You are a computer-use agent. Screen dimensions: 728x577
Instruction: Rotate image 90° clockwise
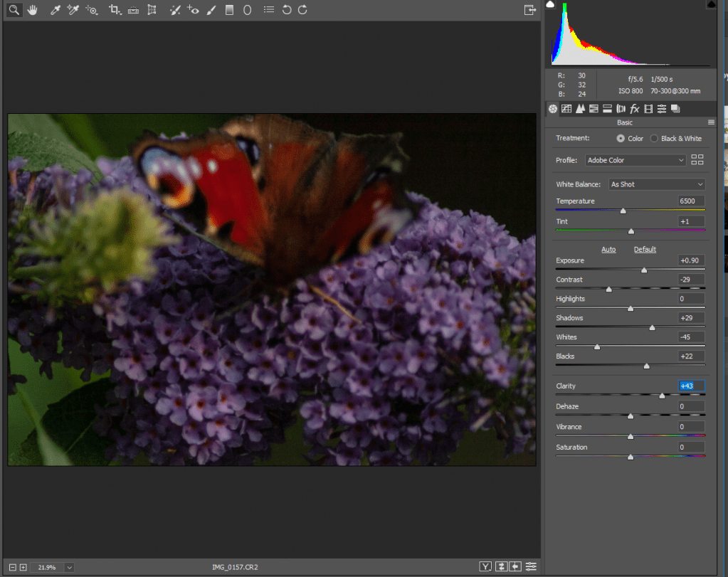[x=302, y=10]
